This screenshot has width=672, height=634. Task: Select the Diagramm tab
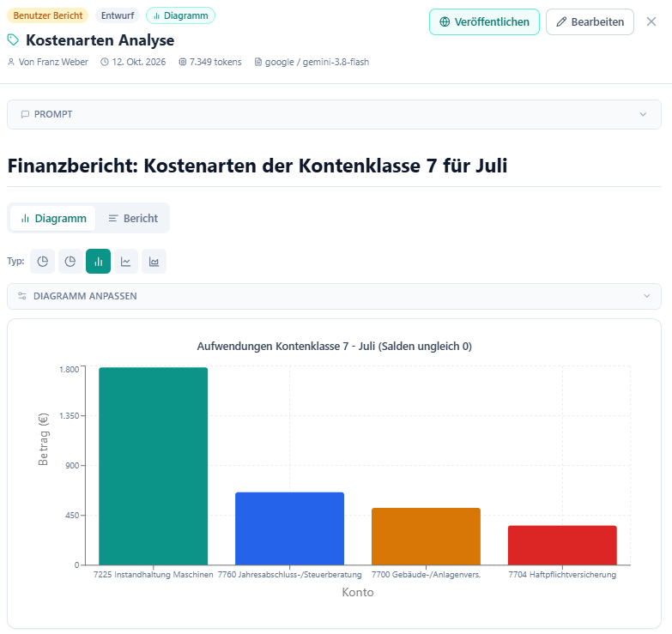[53, 219]
